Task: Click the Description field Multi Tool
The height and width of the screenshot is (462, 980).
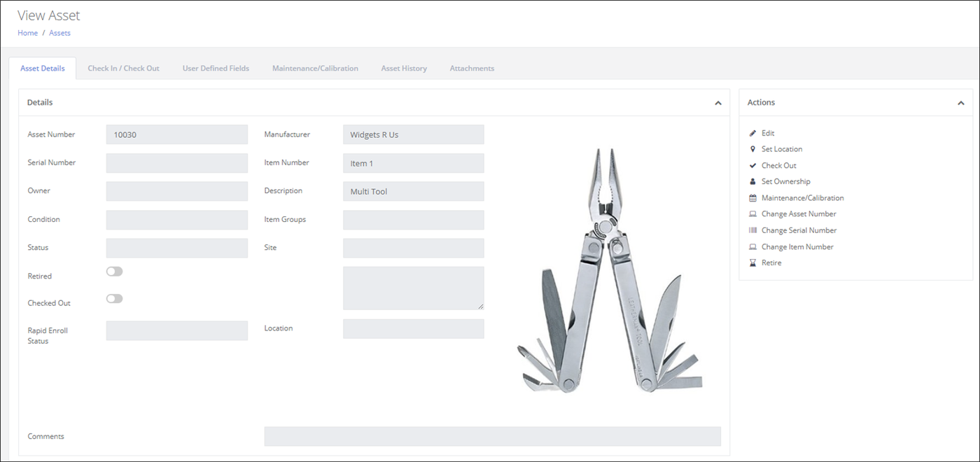Action: click(414, 191)
